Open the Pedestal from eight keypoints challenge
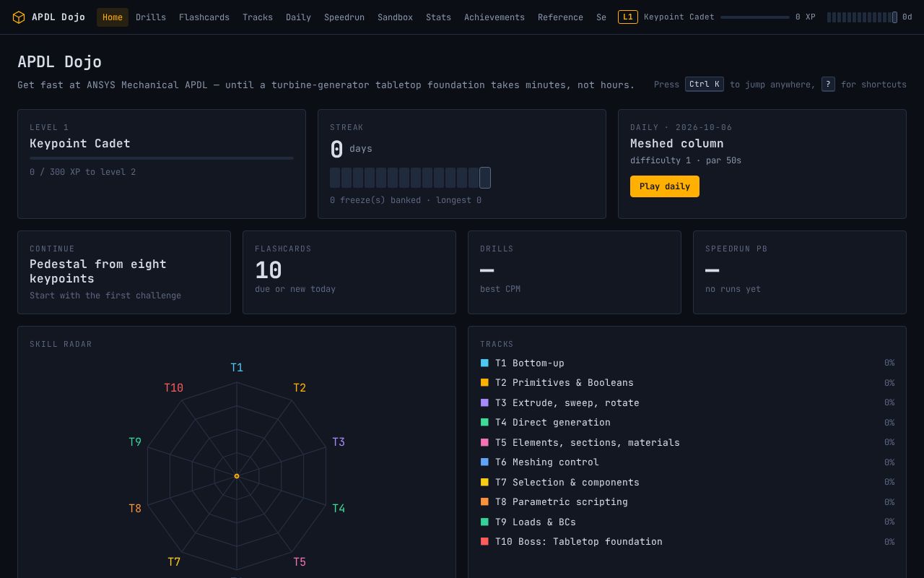The width and height of the screenshot is (924, 578). pos(124,272)
